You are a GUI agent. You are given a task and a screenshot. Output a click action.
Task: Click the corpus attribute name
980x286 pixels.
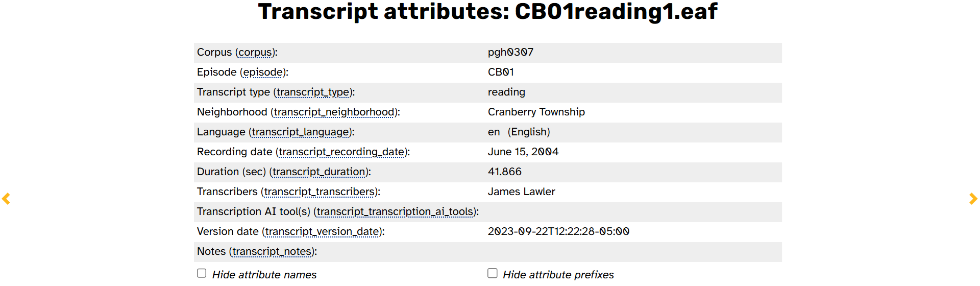[255, 53]
